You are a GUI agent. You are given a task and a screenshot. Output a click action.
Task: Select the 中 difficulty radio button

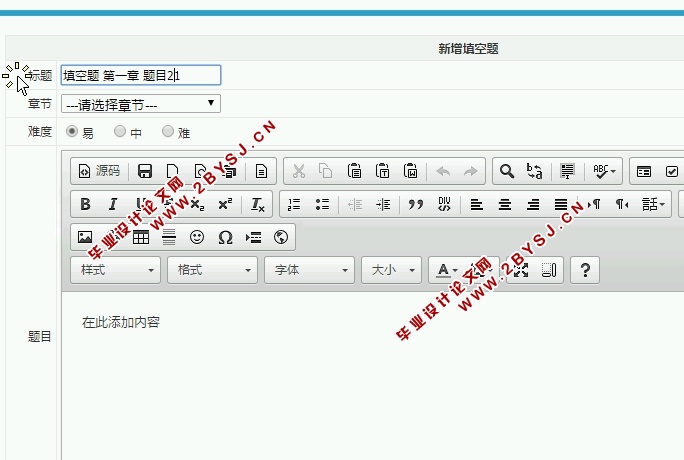tap(120, 131)
